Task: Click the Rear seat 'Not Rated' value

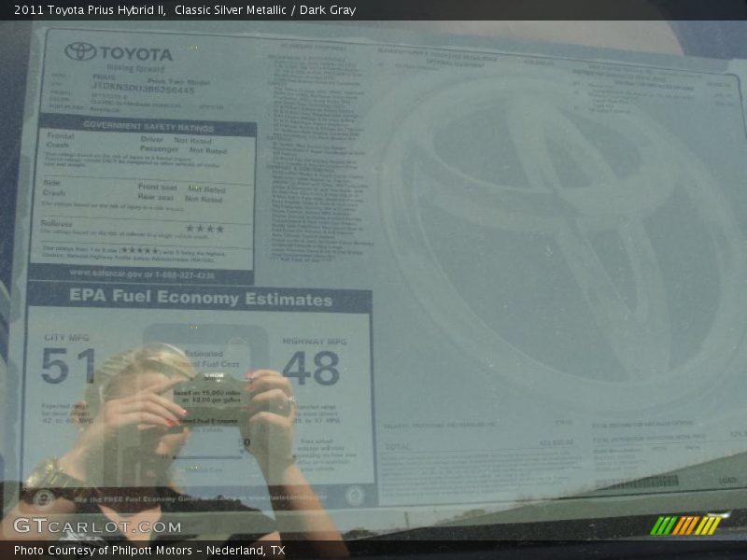Action: [204, 199]
